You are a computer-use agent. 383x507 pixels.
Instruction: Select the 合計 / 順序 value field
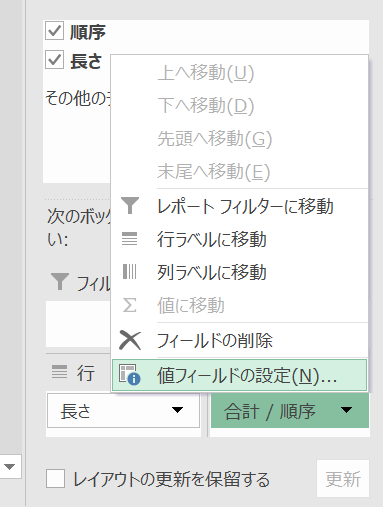point(290,410)
